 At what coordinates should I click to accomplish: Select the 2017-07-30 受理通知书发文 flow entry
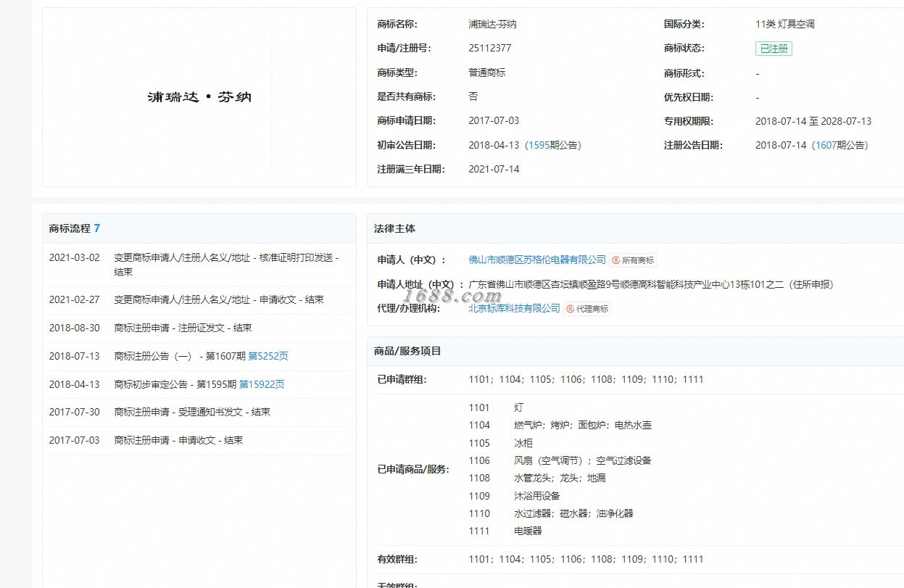199,412
